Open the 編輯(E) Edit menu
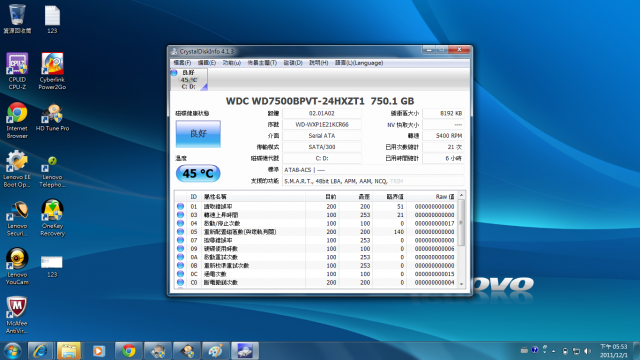640x360 pixels. (x=207, y=63)
